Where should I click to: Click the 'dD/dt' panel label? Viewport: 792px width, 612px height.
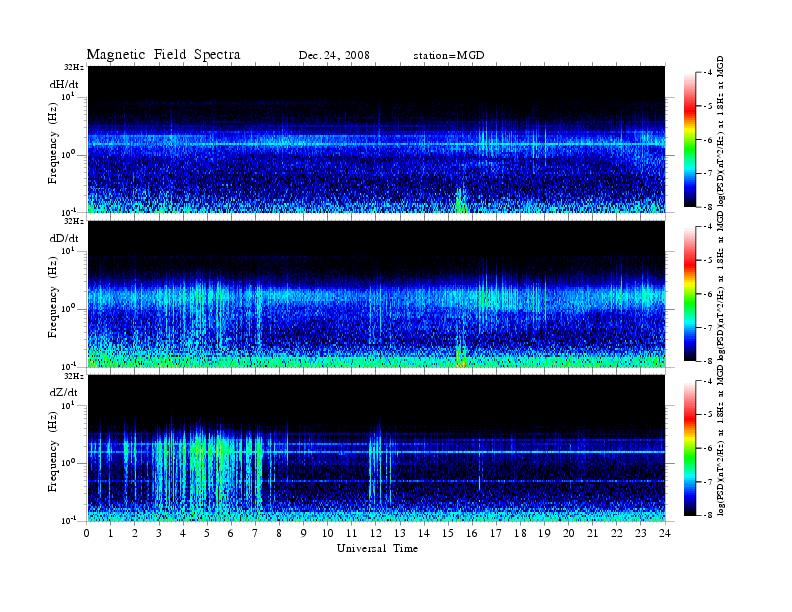click(64, 238)
